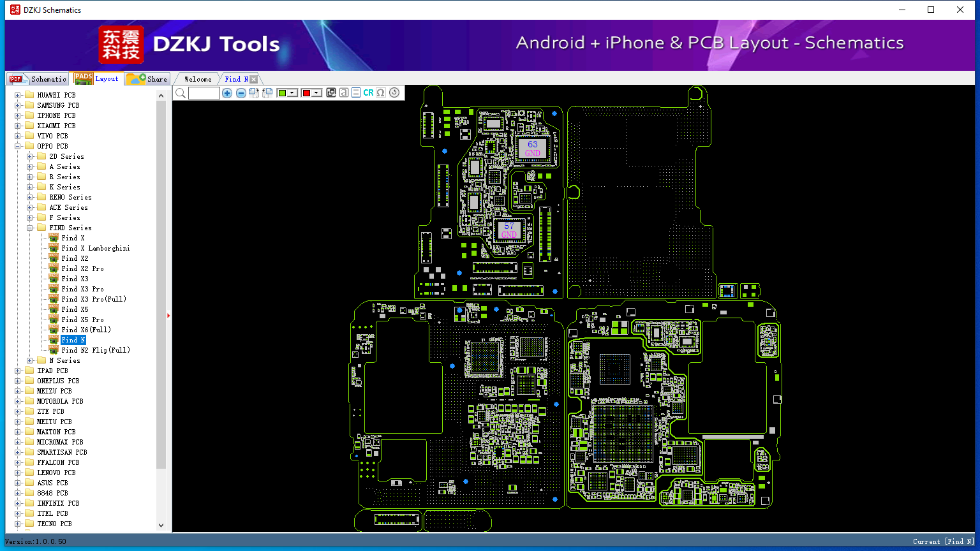Click the IPHONE PCB folder icon
The height and width of the screenshot is (551, 980).
(29, 115)
